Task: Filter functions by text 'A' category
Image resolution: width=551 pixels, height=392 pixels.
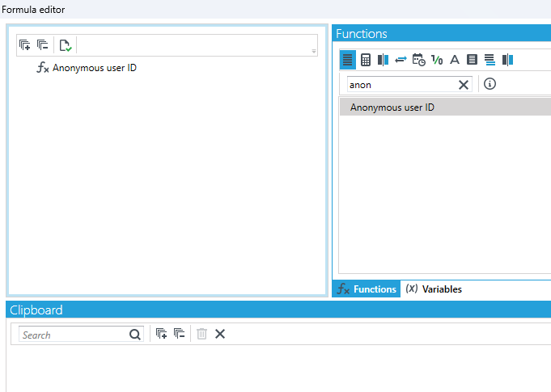Action: click(455, 60)
